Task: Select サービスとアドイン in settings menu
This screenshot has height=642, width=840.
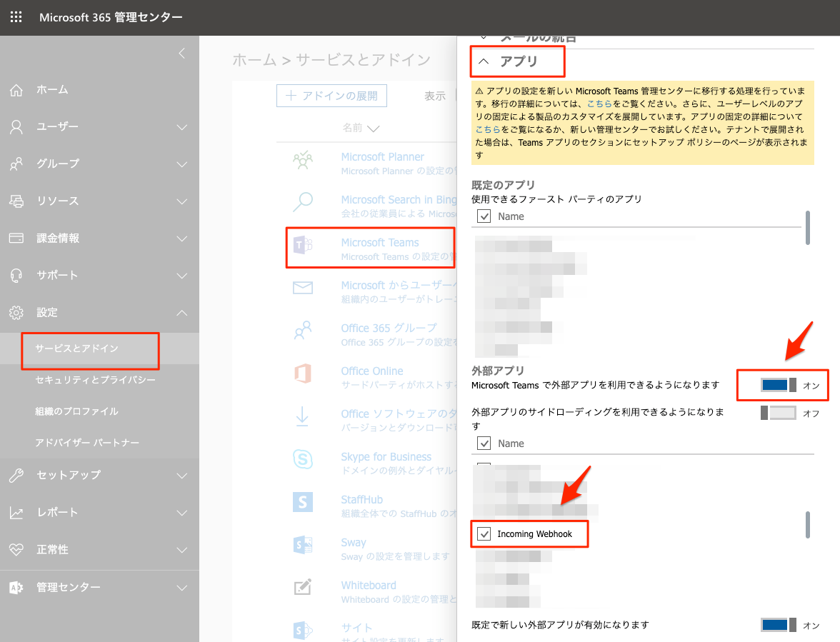Action: tap(77, 348)
